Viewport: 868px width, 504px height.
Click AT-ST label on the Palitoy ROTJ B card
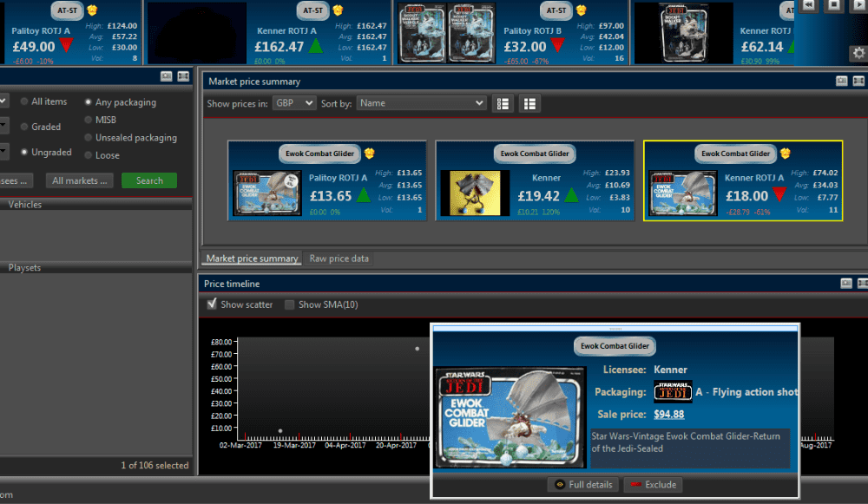pos(556,10)
